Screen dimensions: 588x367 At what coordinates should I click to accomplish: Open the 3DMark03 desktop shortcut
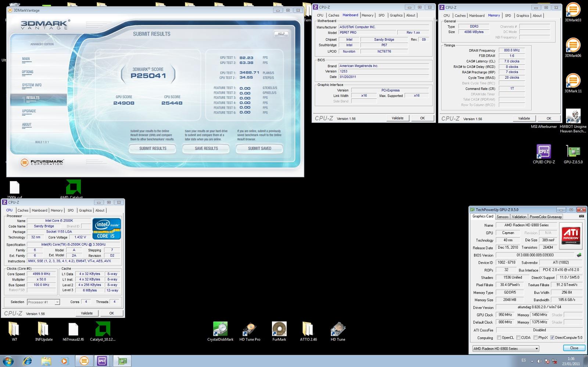tap(573, 12)
